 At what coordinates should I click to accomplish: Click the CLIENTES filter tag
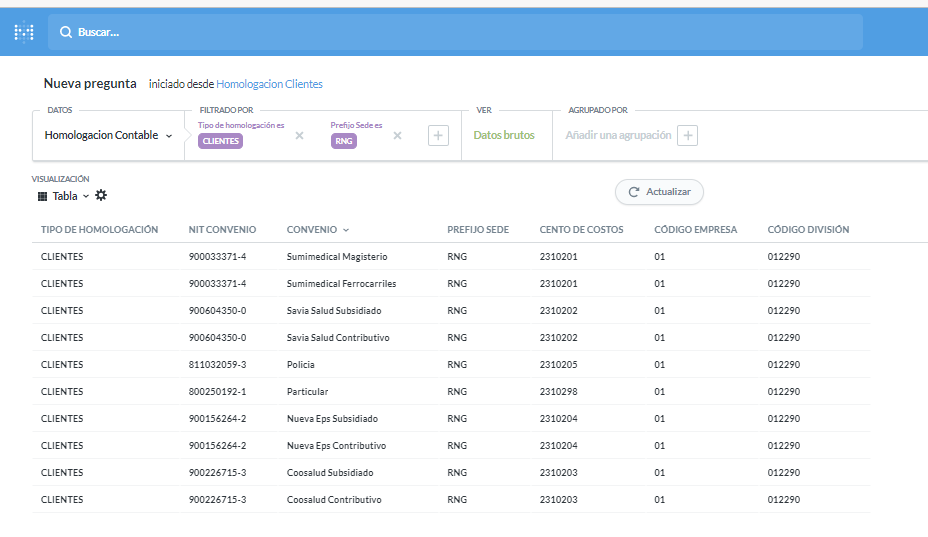point(220,142)
